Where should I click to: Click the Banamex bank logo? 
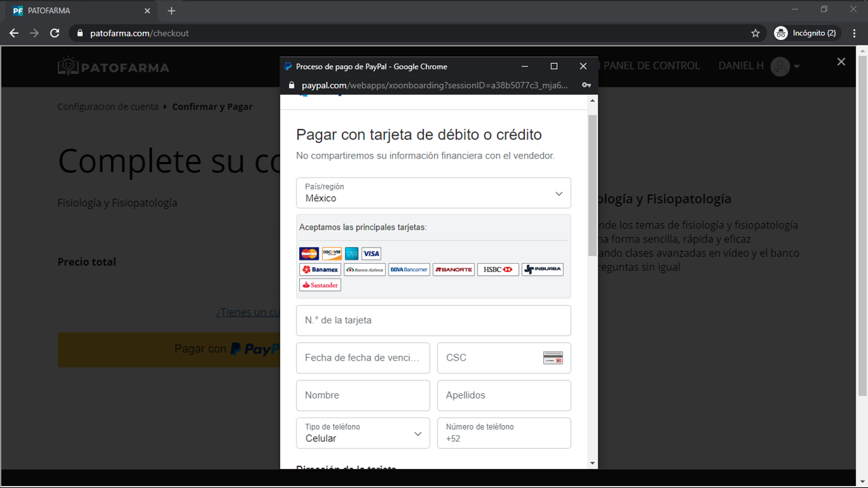point(320,269)
